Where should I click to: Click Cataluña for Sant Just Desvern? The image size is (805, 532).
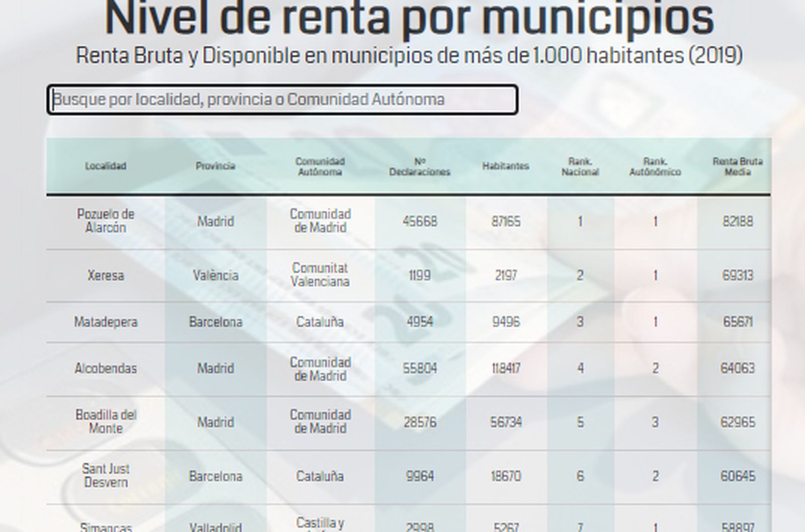pyautogui.click(x=319, y=475)
